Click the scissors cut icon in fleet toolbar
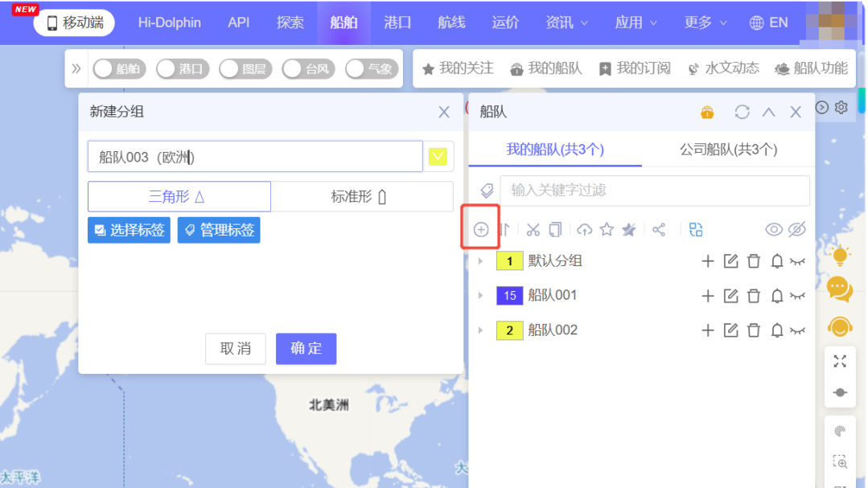 [x=533, y=230]
